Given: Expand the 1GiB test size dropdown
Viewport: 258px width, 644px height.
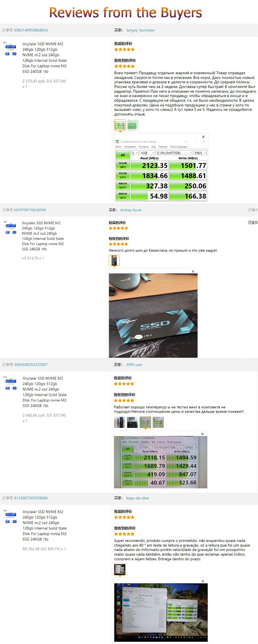Looking at the screenshot, I should tap(147, 153).
